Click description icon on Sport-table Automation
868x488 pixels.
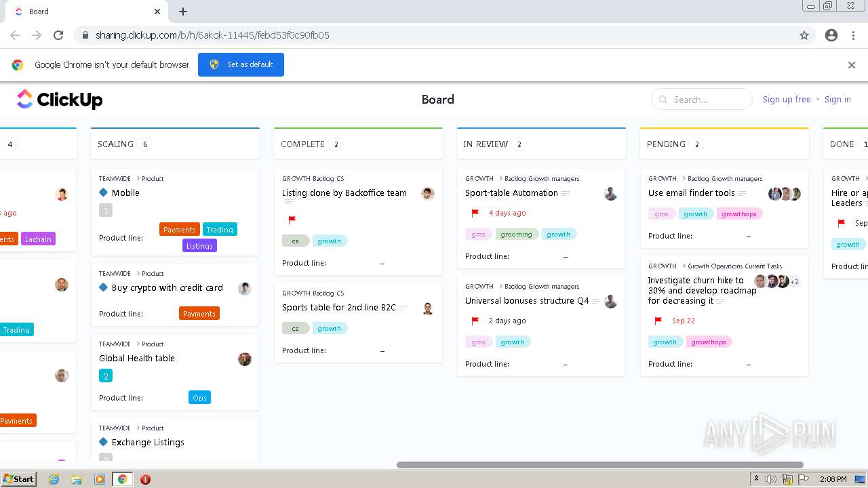[x=566, y=193]
